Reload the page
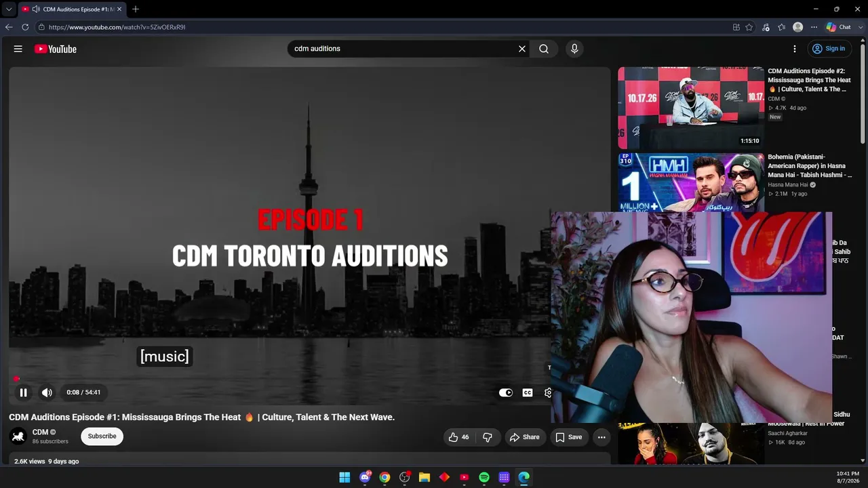 pos(25,27)
